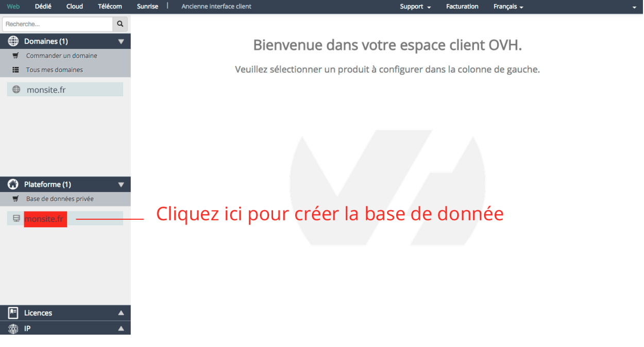This screenshot has width=644, height=347.
Task: Click the IP globe icon
Action: coord(13,328)
